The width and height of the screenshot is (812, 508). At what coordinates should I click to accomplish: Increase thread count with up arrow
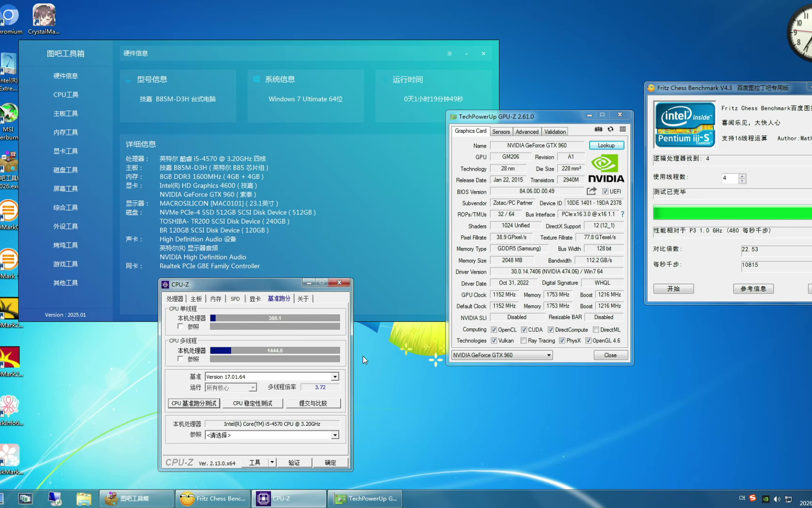click(742, 176)
